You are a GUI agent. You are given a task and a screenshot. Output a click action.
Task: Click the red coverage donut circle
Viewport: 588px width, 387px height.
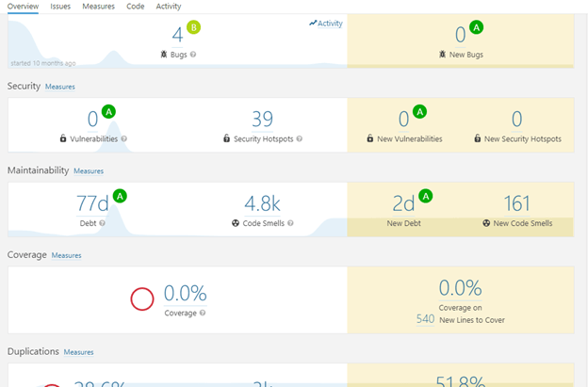142,299
